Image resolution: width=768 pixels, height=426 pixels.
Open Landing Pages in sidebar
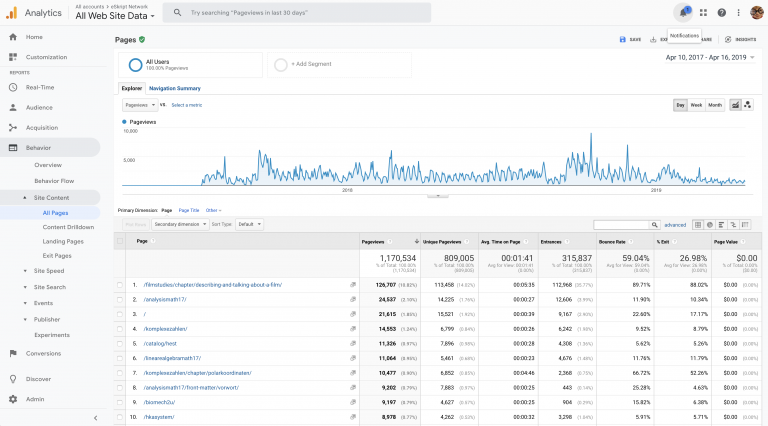[63, 241]
